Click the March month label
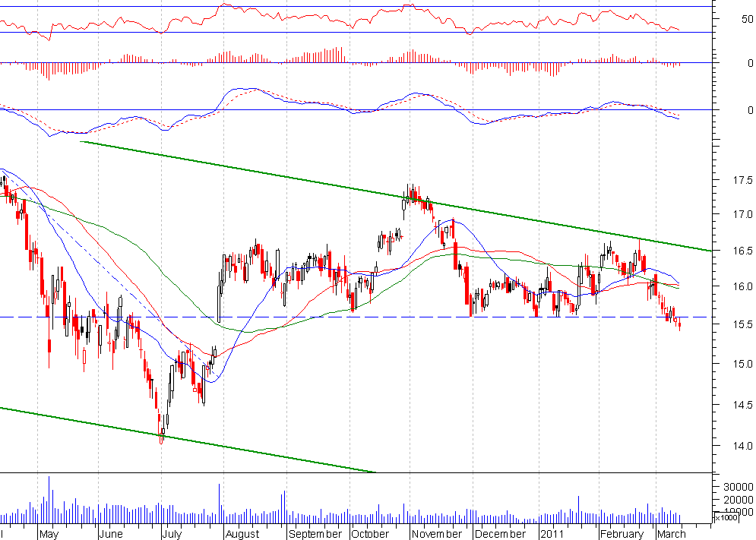 tap(671, 534)
